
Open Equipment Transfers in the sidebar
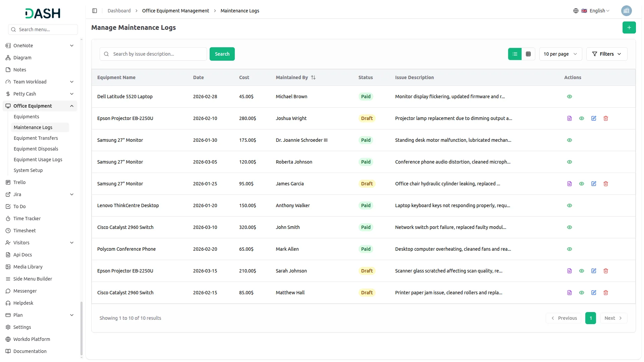pos(36,138)
